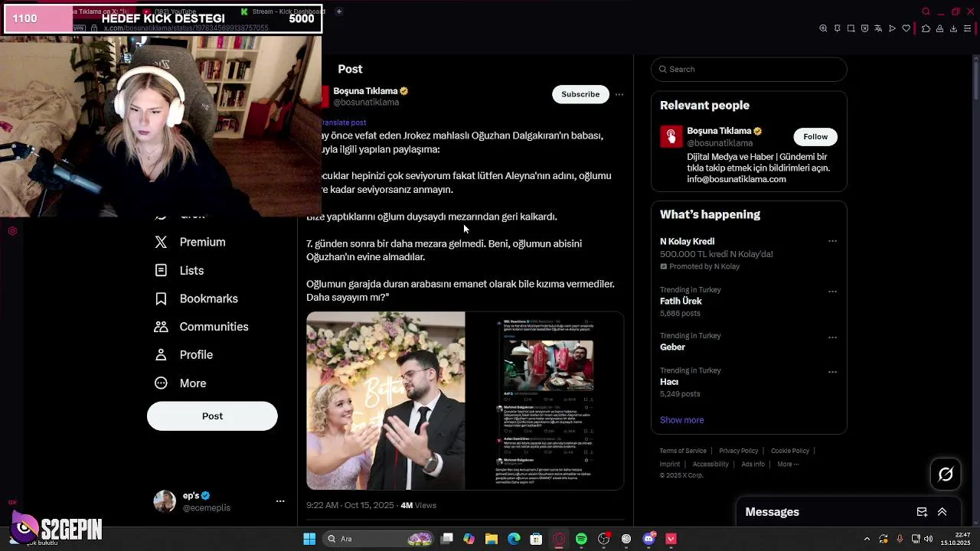The height and width of the screenshot is (551, 980).
Task: Click the white Post button
Action: click(212, 416)
